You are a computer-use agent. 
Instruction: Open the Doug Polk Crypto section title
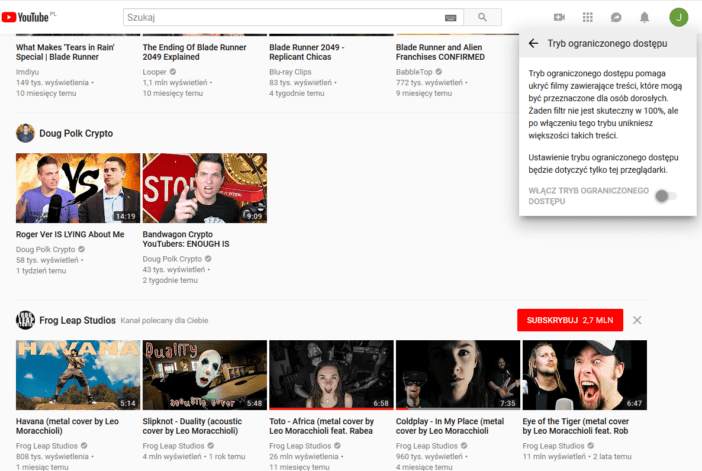click(76, 133)
